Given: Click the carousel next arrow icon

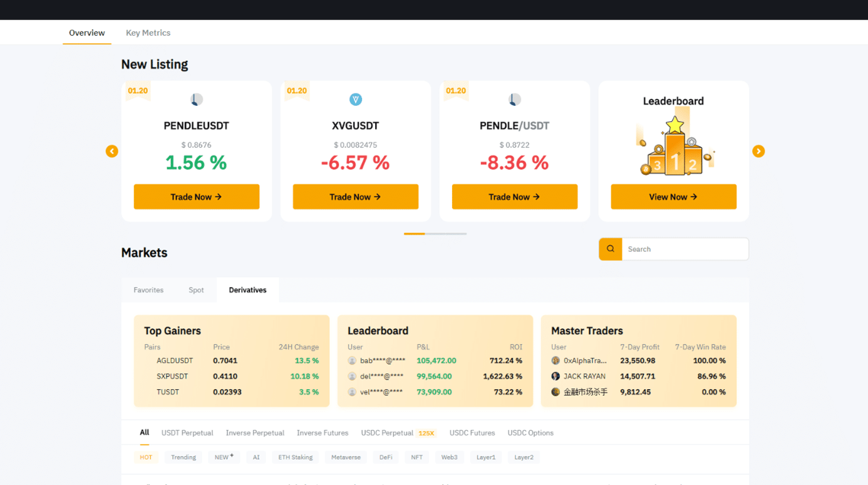Looking at the screenshot, I should click(758, 151).
